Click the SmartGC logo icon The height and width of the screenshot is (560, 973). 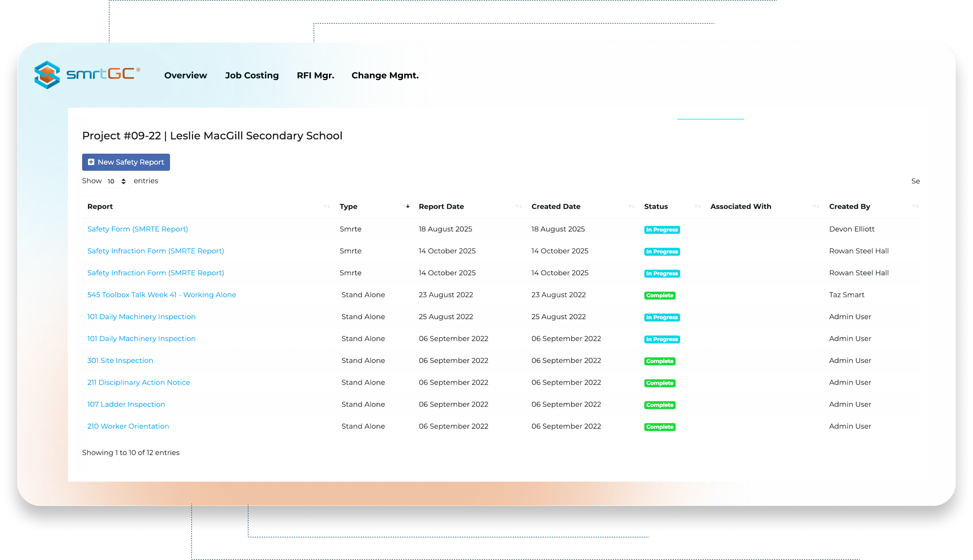tap(48, 75)
